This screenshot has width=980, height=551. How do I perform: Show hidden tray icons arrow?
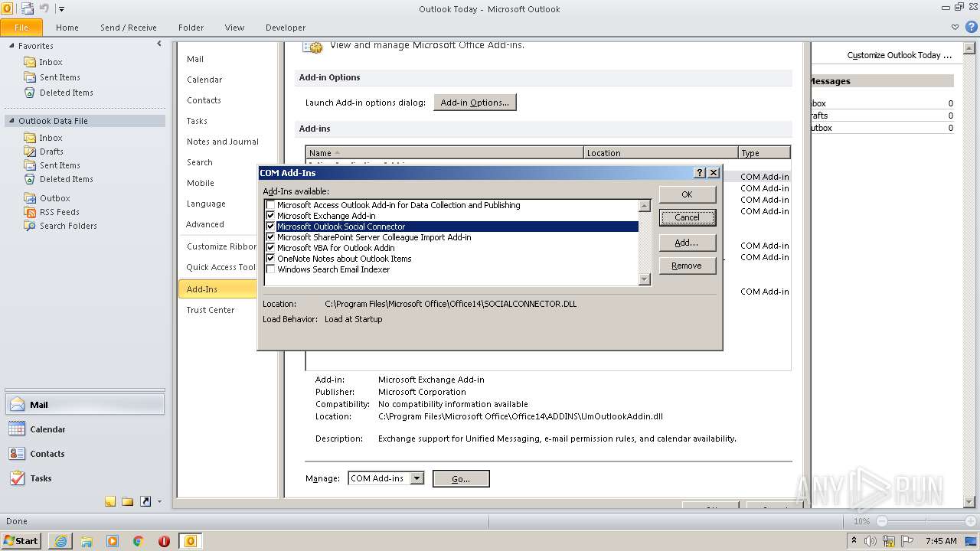coord(854,541)
